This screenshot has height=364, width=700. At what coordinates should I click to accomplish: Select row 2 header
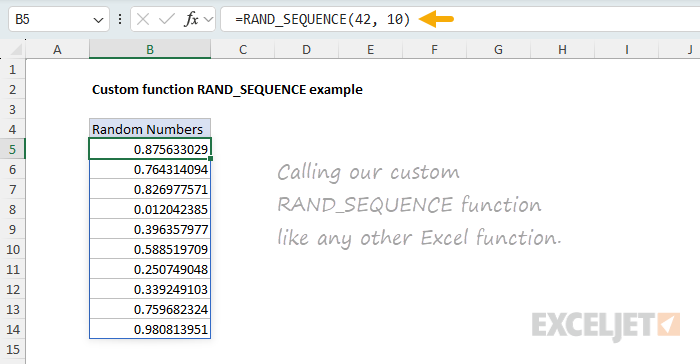pos(12,89)
